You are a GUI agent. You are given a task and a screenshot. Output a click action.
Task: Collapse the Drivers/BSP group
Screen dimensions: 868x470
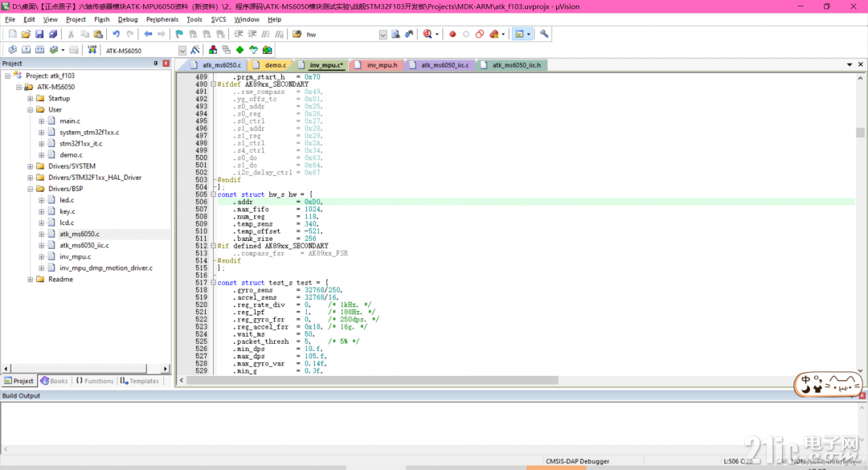point(30,189)
